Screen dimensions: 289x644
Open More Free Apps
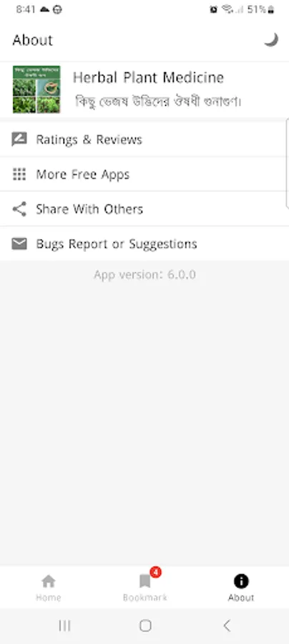[x=144, y=175]
